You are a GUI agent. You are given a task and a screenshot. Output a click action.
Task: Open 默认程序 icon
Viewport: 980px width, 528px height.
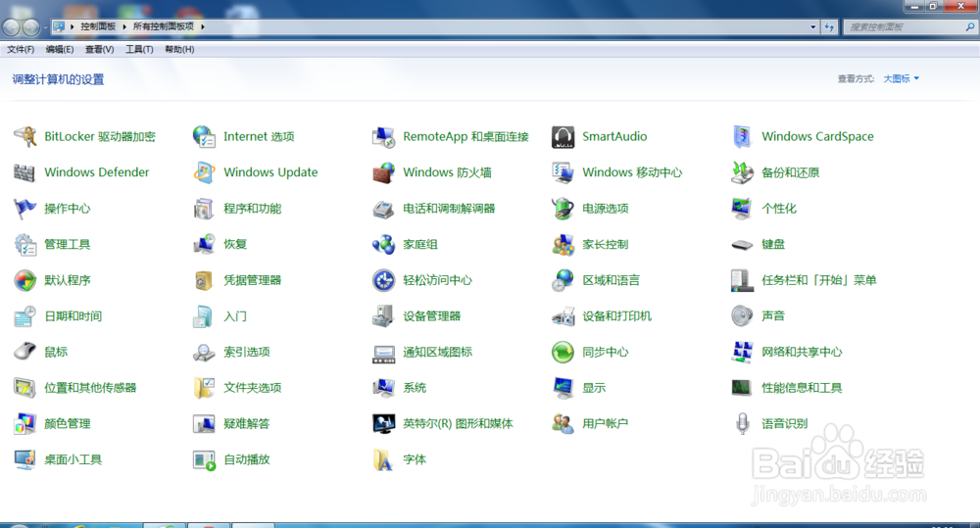click(25, 280)
